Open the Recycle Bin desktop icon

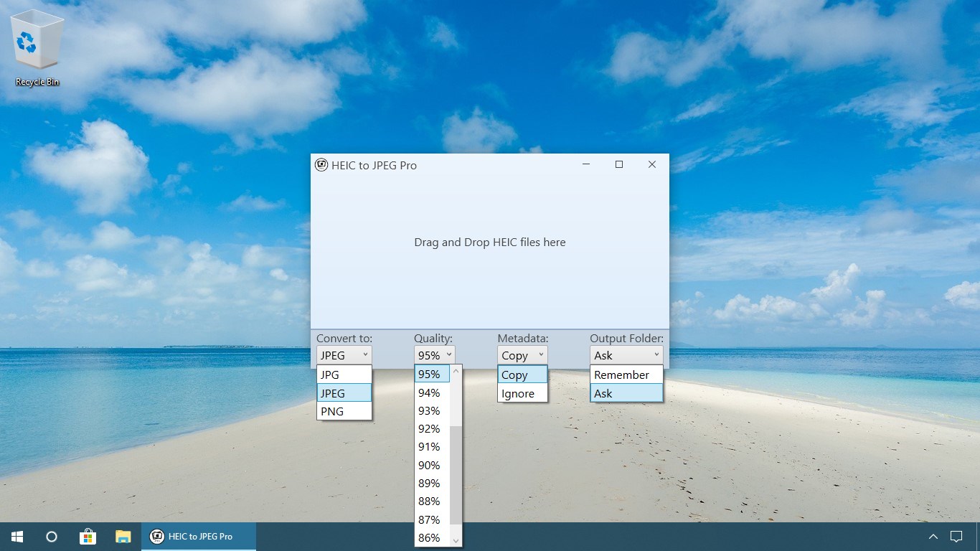point(37,49)
